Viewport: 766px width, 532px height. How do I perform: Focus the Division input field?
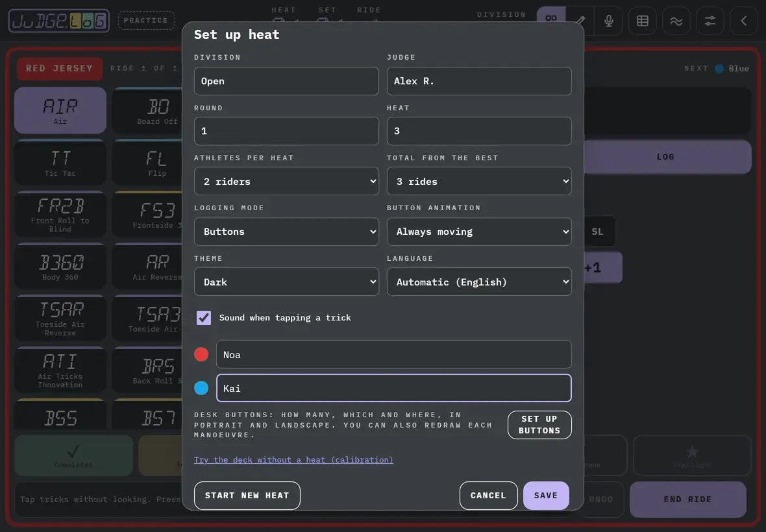(x=286, y=81)
